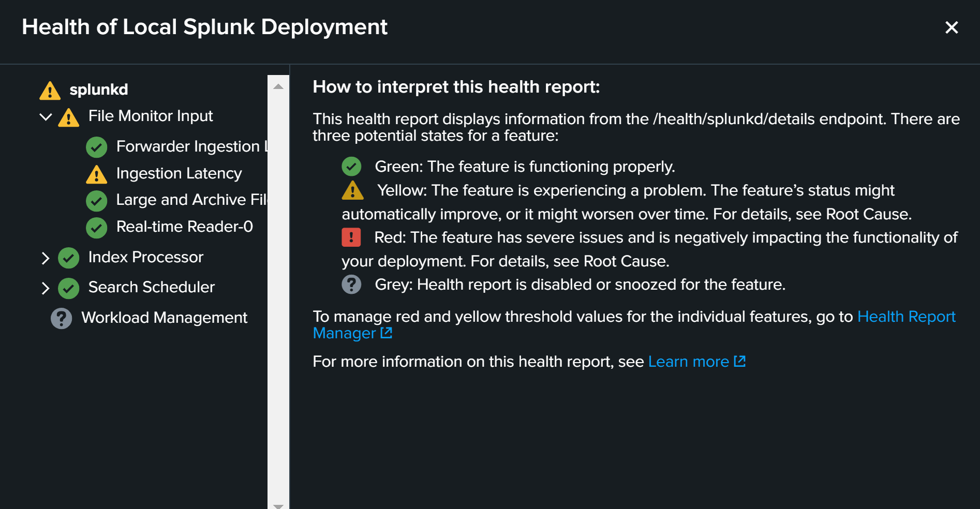Select the green check icon on Forwarder Ingestion
The height and width of the screenshot is (509, 980).
(x=96, y=147)
